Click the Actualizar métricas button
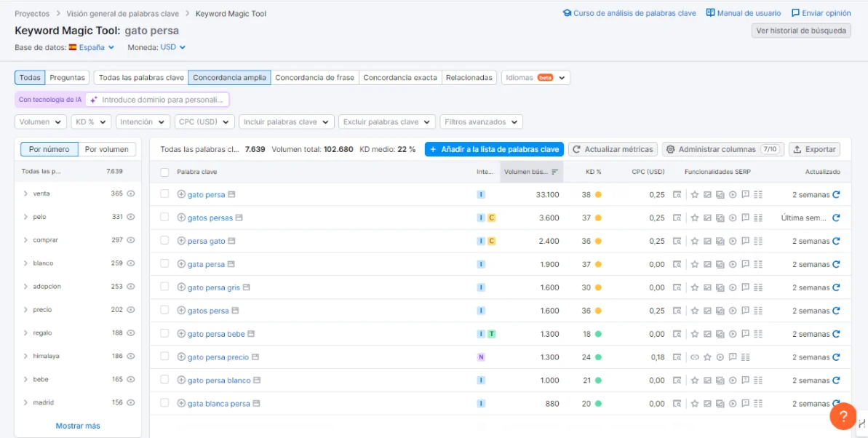Image resolution: width=868 pixels, height=438 pixels. pos(613,149)
